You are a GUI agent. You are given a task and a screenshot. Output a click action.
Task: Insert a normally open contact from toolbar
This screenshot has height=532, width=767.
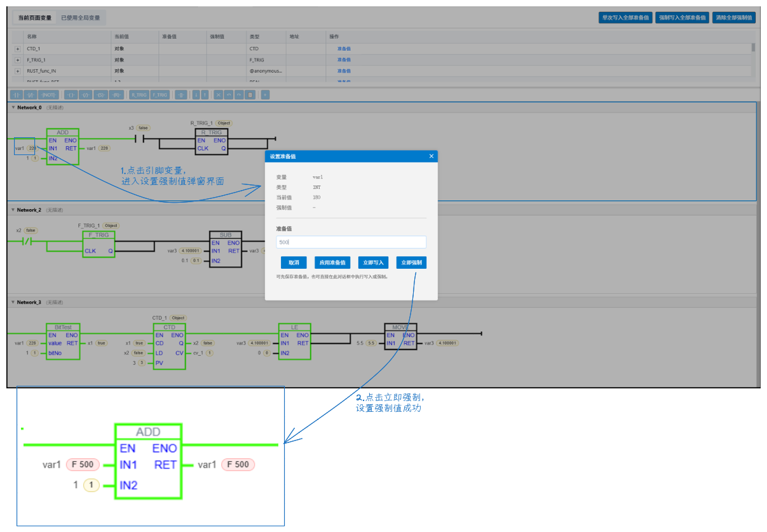(16, 95)
